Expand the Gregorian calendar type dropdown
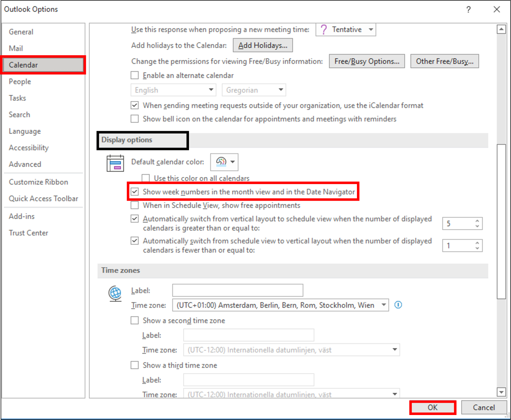 (x=280, y=90)
